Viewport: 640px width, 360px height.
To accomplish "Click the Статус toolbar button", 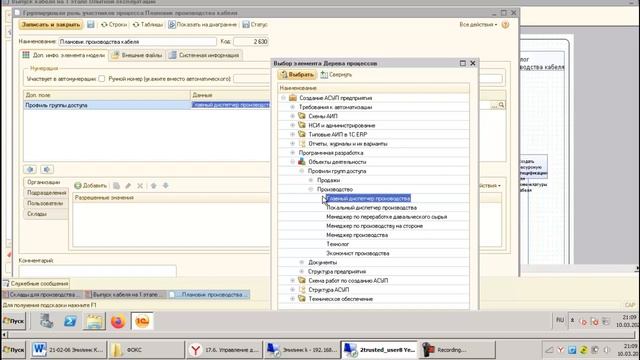I will click(x=255, y=24).
